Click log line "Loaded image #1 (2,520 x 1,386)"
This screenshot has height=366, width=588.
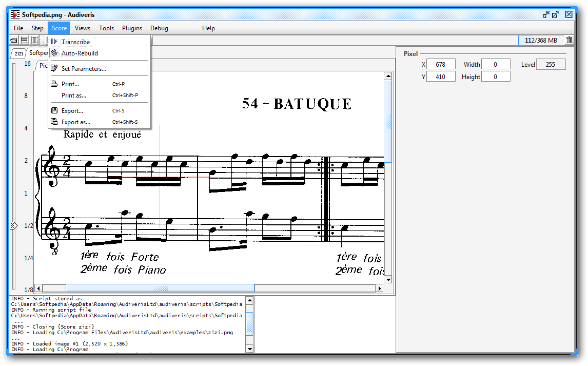[69, 343]
